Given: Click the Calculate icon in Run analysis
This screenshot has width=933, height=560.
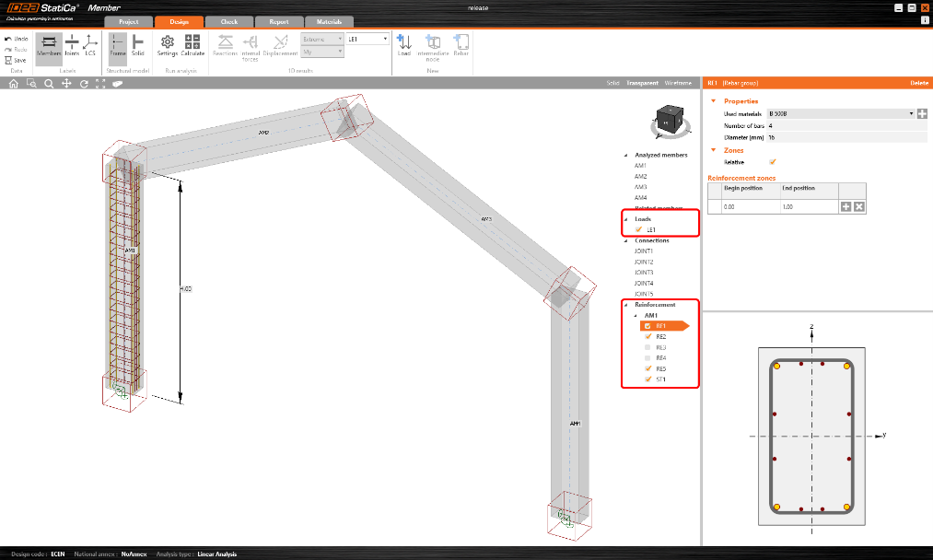Looking at the screenshot, I should [x=192, y=44].
